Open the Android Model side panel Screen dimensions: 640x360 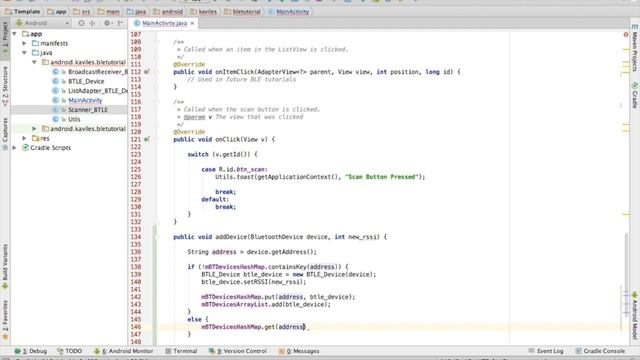tap(635, 316)
